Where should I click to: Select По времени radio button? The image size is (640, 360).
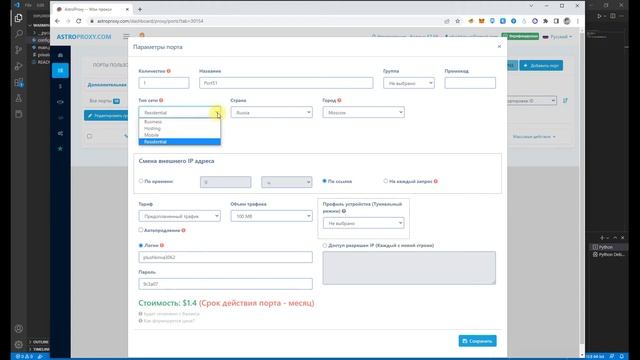point(141,181)
